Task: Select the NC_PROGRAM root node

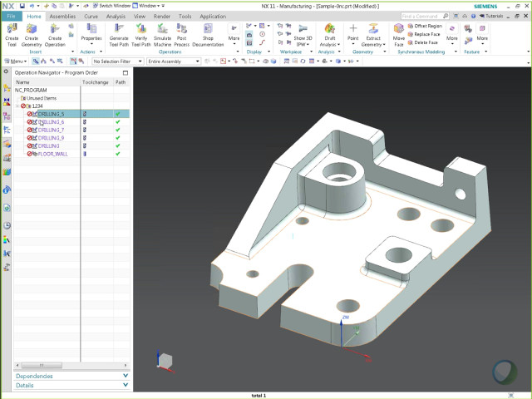Action: point(31,90)
